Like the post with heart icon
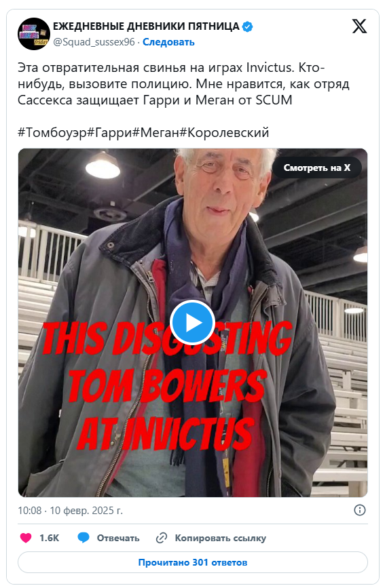This screenshot has height=588, width=385. 26,538
